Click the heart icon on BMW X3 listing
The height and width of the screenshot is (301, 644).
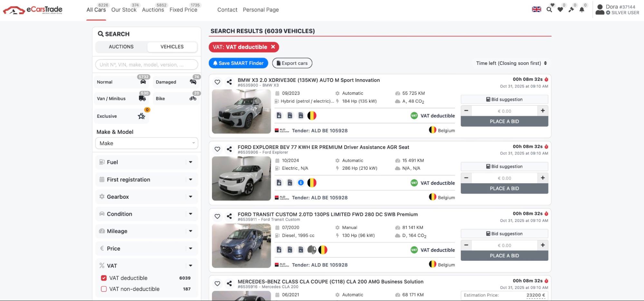pos(217,82)
